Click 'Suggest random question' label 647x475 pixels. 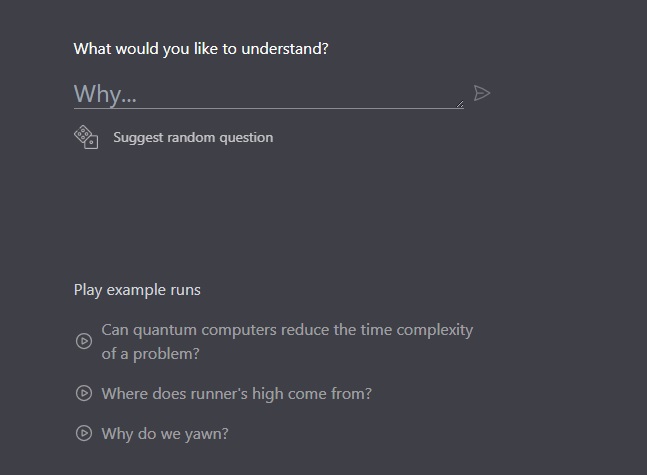pos(193,137)
